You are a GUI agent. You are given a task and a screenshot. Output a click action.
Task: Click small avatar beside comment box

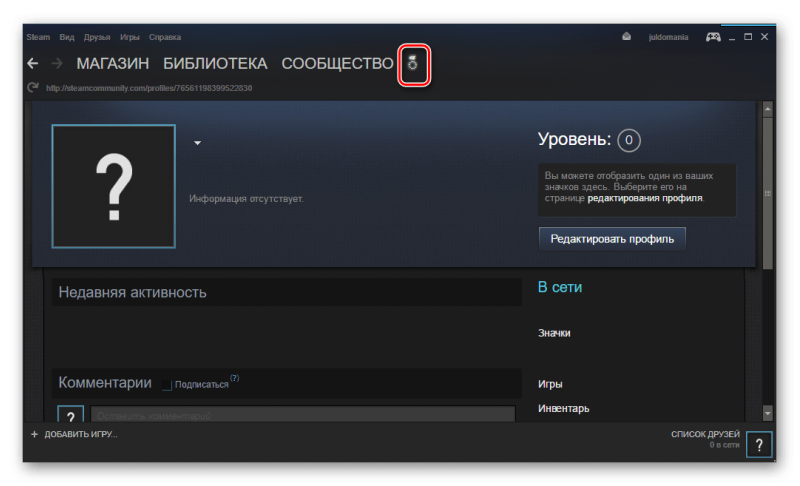click(70, 414)
